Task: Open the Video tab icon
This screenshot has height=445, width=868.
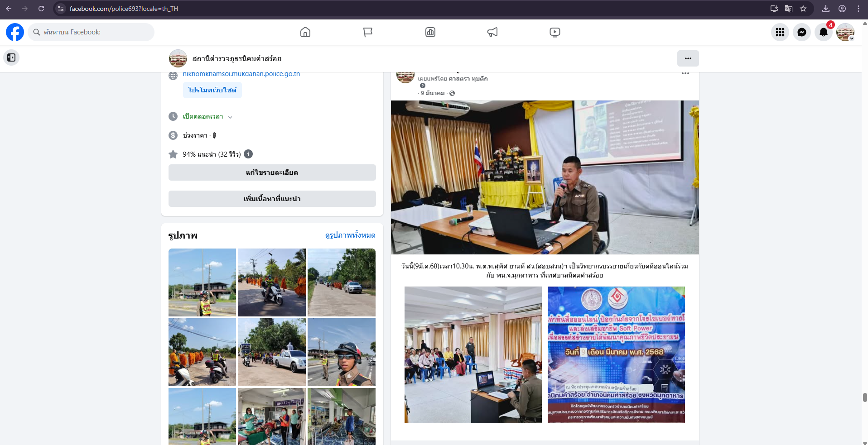Action: [555, 32]
